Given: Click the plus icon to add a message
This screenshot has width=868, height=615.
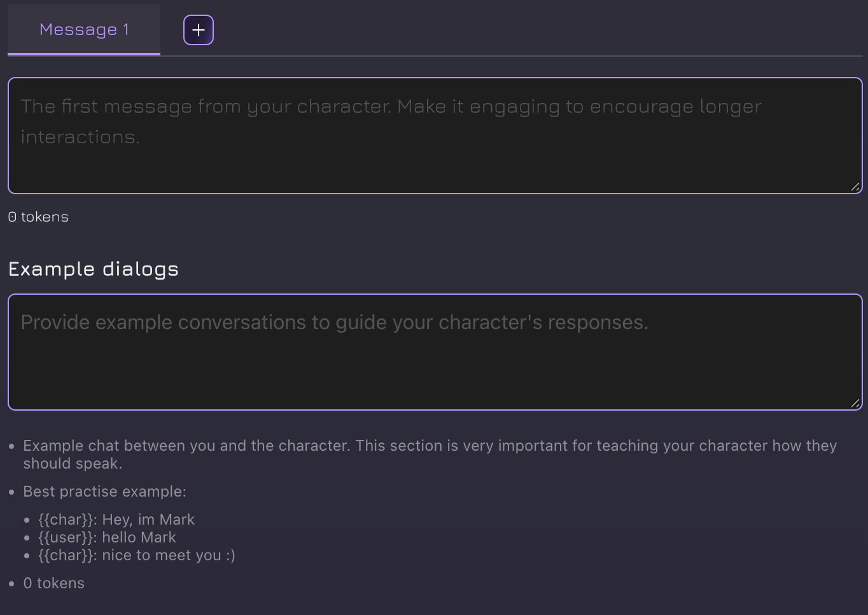Looking at the screenshot, I should [x=199, y=30].
